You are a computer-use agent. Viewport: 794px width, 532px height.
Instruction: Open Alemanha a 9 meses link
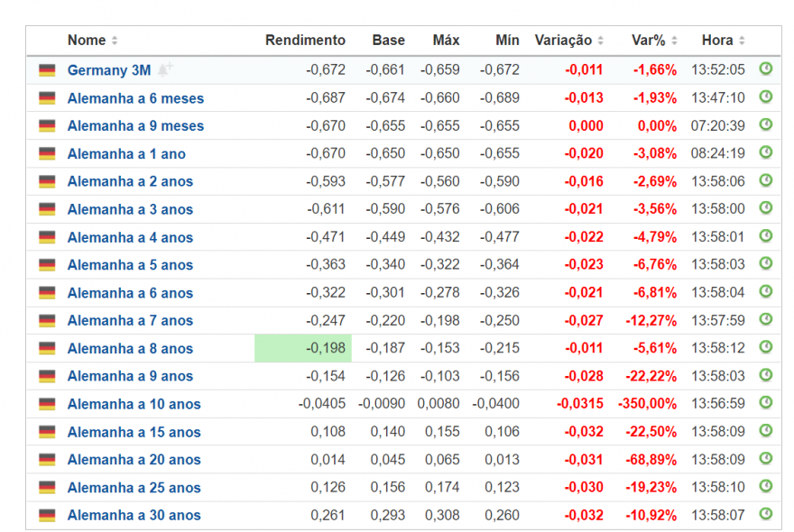[135, 125]
